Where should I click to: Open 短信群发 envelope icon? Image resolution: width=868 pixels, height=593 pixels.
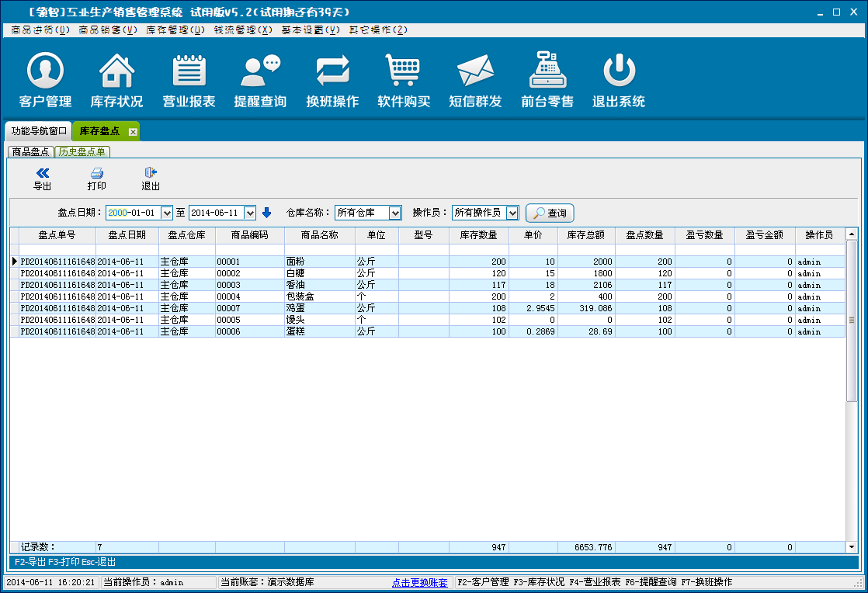[x=475, y=72]
